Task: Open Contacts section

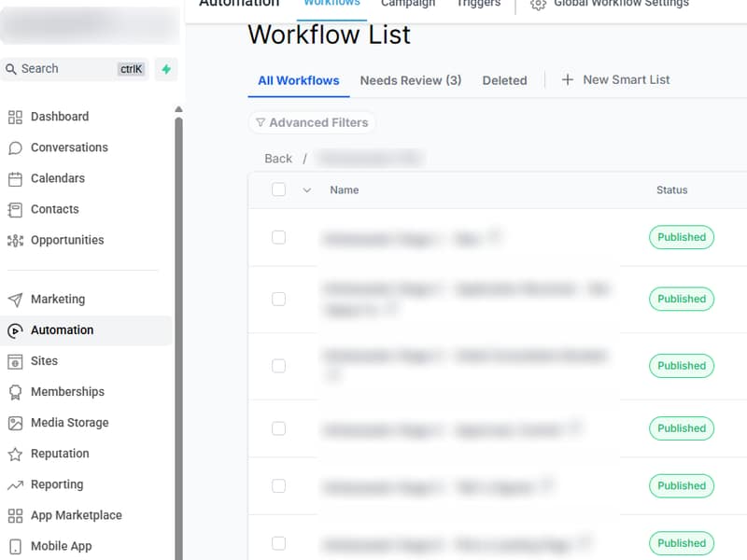Action: click(44, 209)
